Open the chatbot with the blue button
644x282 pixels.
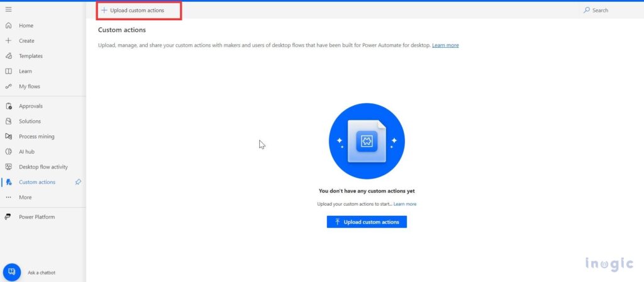12,272
